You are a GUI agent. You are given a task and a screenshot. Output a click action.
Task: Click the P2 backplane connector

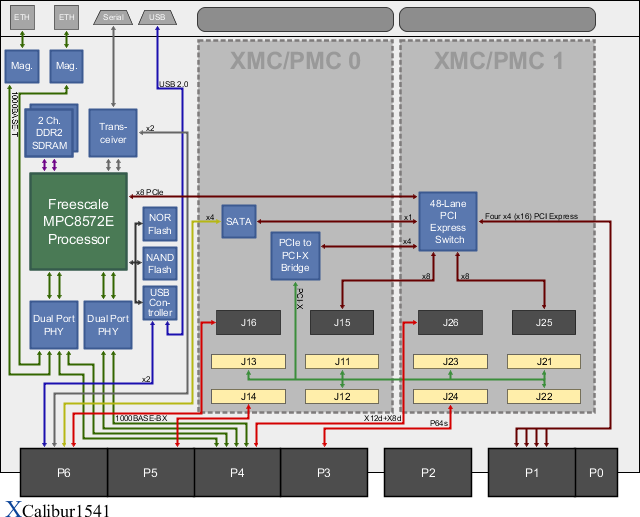[428, 473]
